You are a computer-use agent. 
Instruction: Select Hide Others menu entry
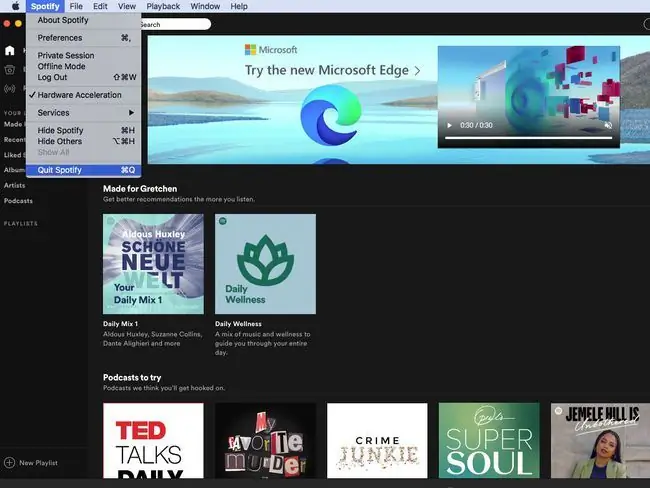pos(83,141)
